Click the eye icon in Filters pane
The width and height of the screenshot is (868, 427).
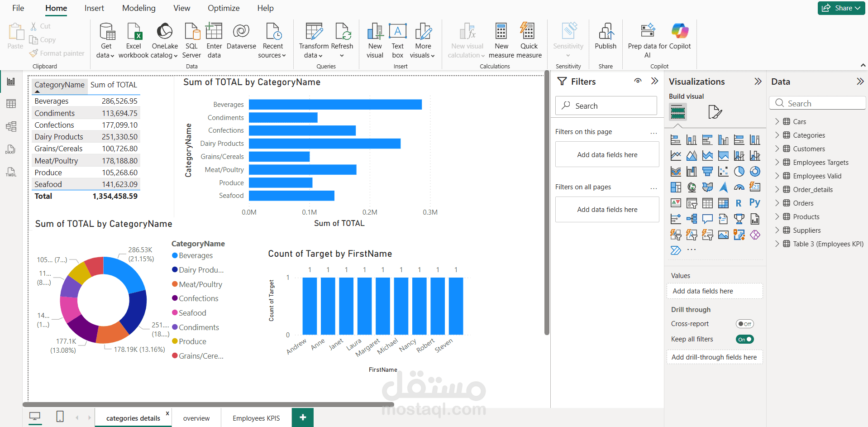click(638, 81)
